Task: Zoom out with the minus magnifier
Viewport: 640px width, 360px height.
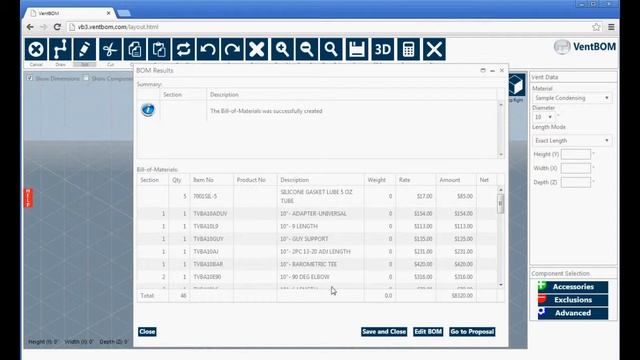Action: 307,49
